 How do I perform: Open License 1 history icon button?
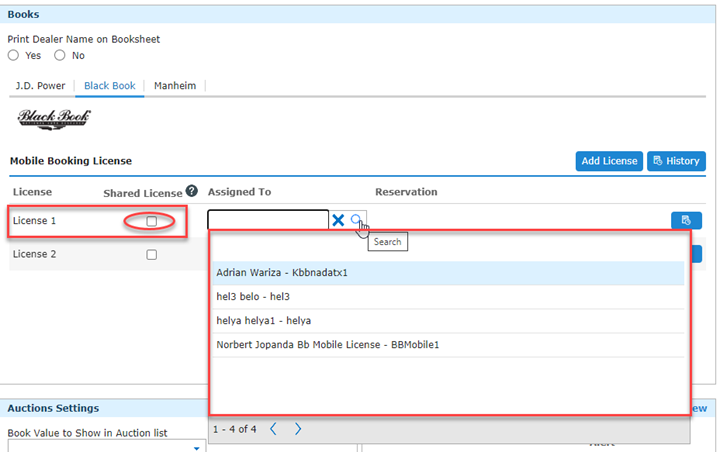pyautogui.click(x=686, y=220)
